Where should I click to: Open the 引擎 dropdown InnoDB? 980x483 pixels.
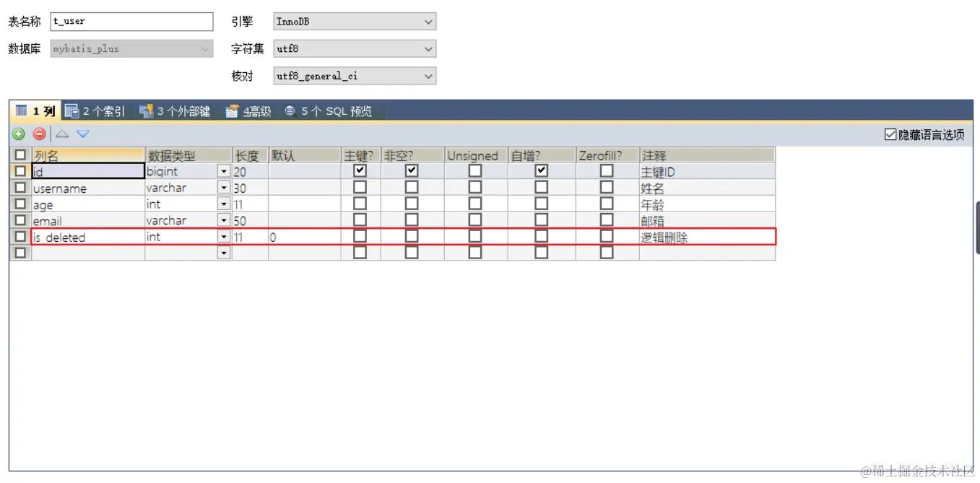tap(355, 22)
